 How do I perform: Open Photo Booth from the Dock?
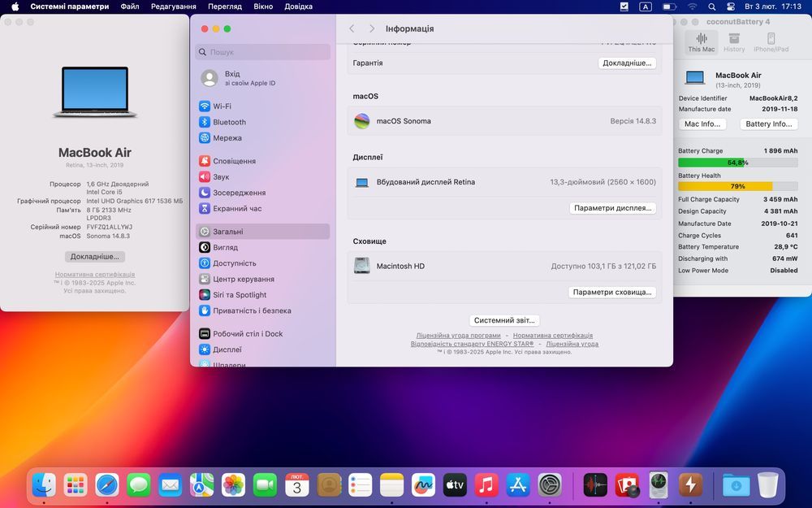[x=627, y=486]
